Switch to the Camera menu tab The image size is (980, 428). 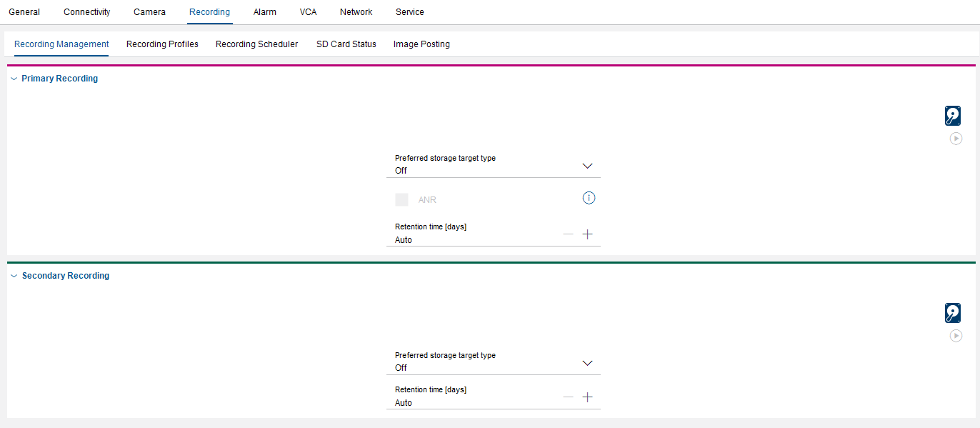[x=149, y=12]
